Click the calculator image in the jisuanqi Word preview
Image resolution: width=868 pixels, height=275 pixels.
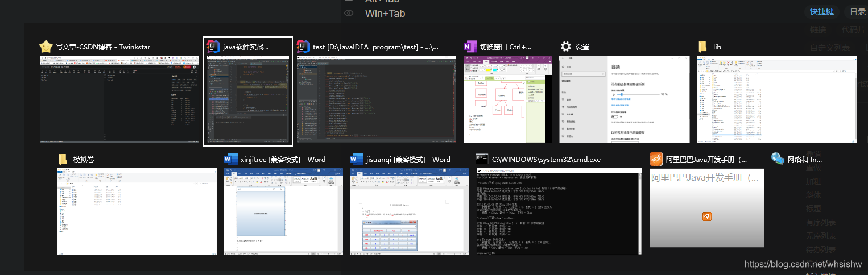[390, 236]
